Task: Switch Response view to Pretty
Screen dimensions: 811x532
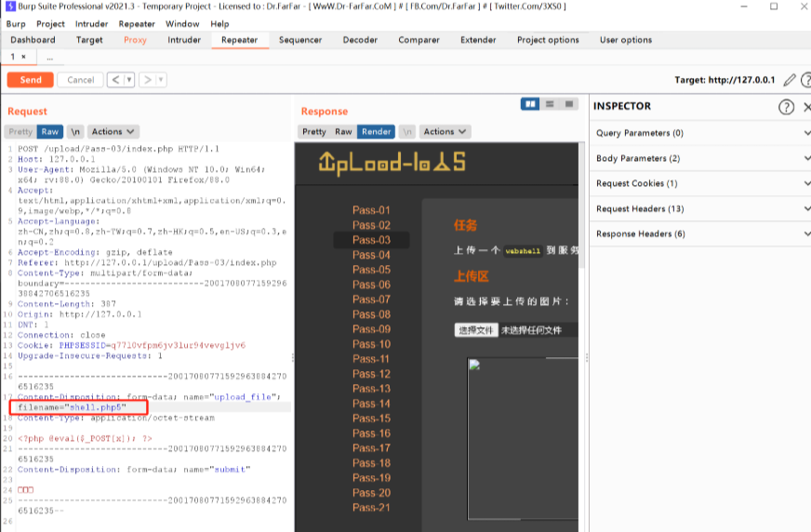Action: [x=314, y=132]
